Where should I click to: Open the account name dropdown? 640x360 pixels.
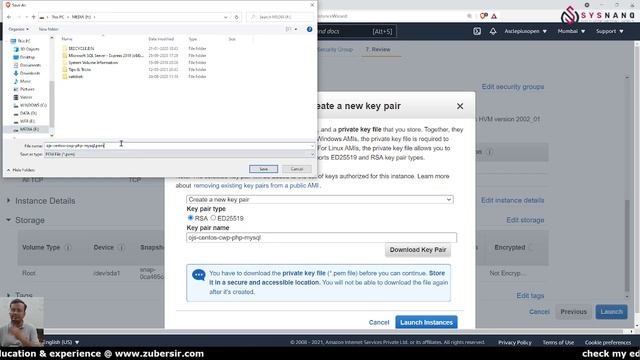coord(525,31)
